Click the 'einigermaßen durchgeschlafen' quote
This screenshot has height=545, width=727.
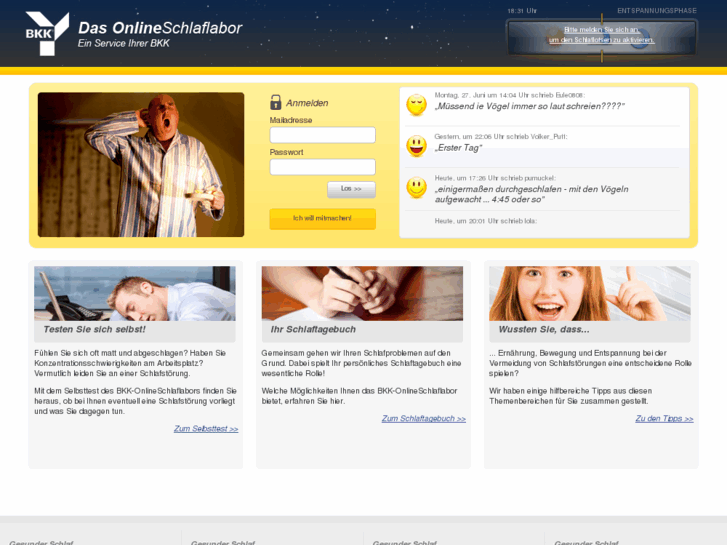[531, 194]
